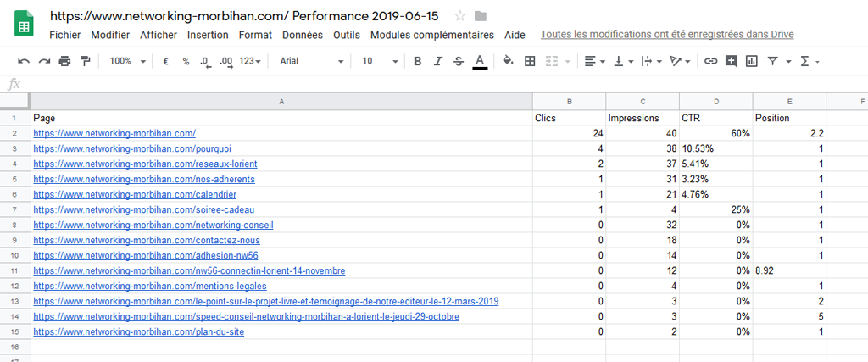Click the undo arrow icon
The image size is (868, 362).
pyautogui.click(x=24, y=61)
